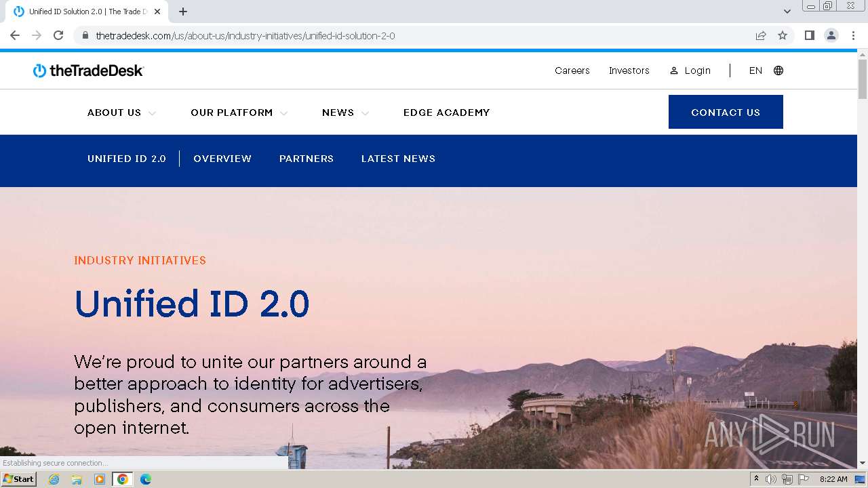The image size is (868, 488).
Task: Open the Chrome three-dot menu
Action: click(853, 35)
